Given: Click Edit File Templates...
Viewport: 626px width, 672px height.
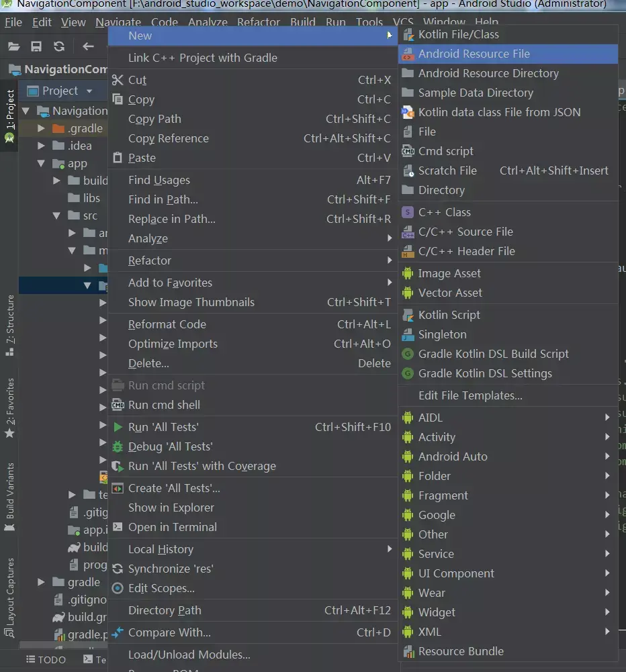Looking at the screenshot, I should pos(470,395).
